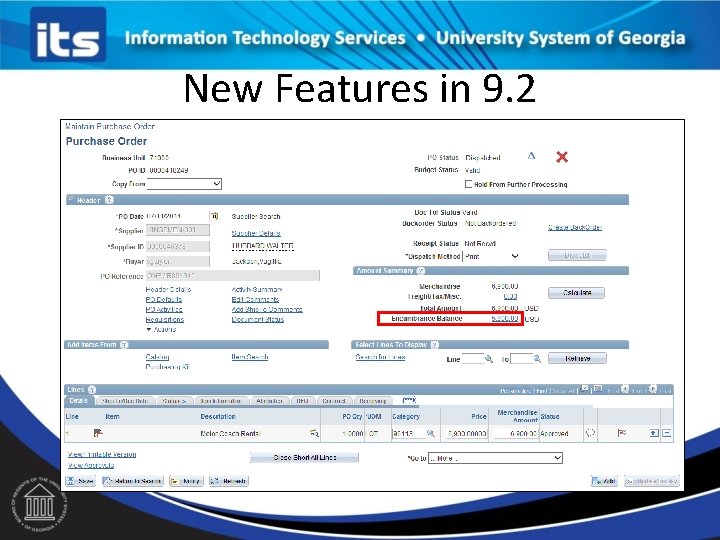Click Close Short All Lines button
Image resolution: width=720 pixels, height=540 pixels.
click(x=304, y=457)
